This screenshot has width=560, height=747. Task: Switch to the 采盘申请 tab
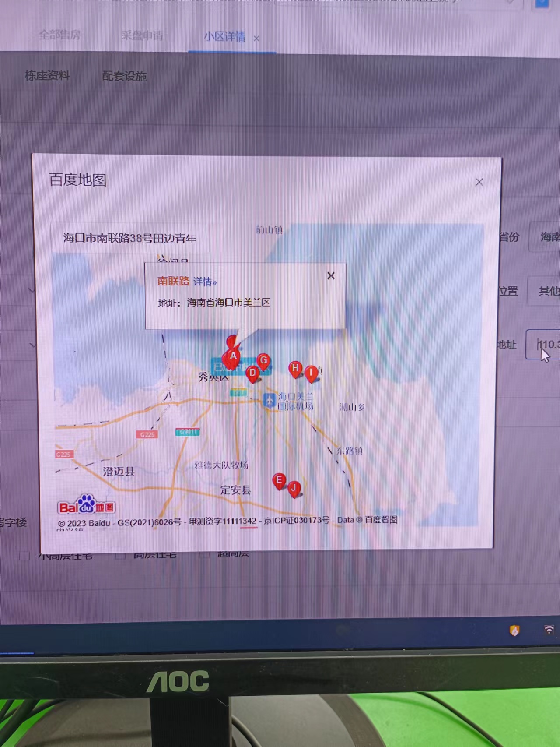(x=142, y=36)
